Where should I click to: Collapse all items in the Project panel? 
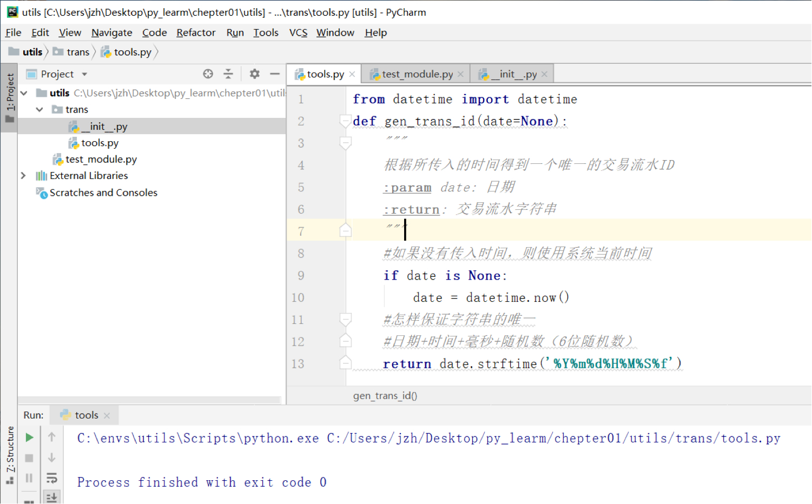tap(228, 74)
